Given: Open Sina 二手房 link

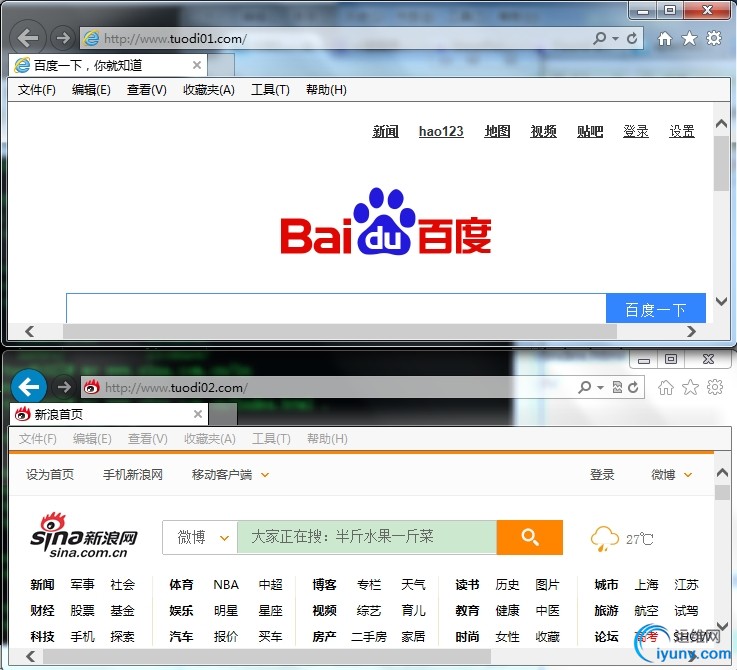Looking at the screenshot, I should click(369, 637).
